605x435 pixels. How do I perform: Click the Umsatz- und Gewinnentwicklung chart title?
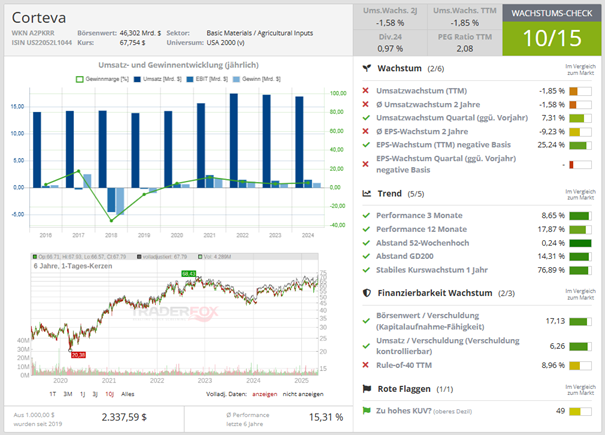pos(178,65)
